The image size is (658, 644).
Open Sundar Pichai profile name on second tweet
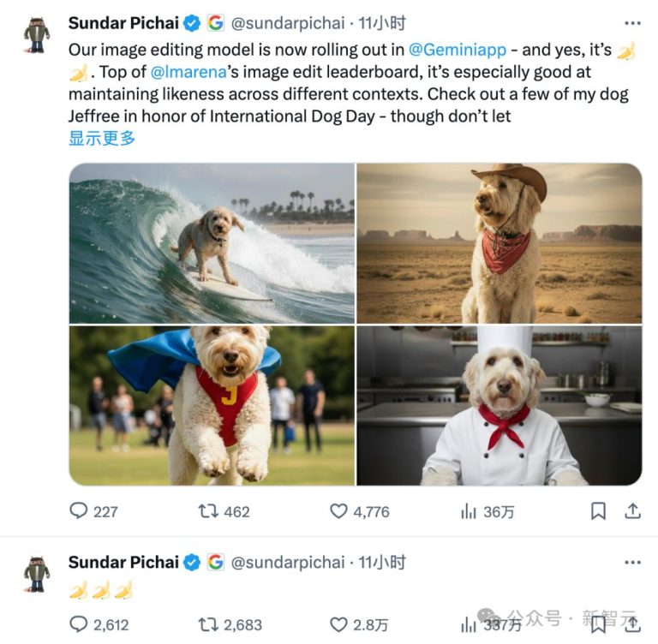coord(123,563)
